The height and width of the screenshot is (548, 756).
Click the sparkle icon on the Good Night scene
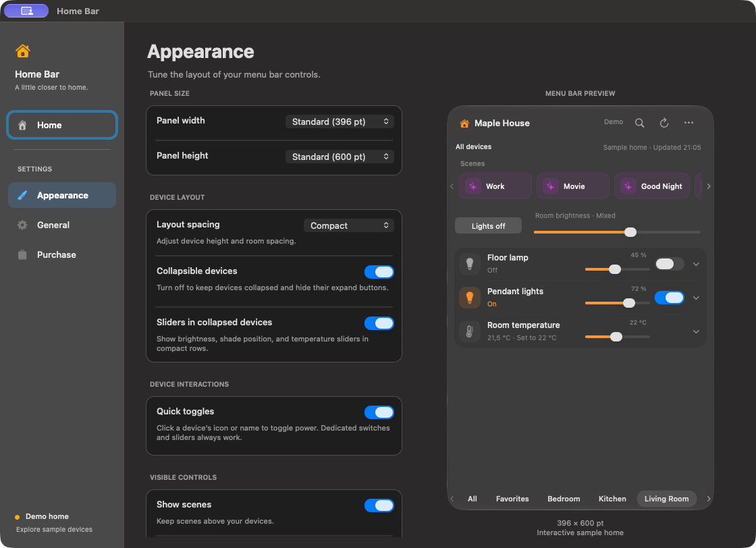click(x=628, y=186)
